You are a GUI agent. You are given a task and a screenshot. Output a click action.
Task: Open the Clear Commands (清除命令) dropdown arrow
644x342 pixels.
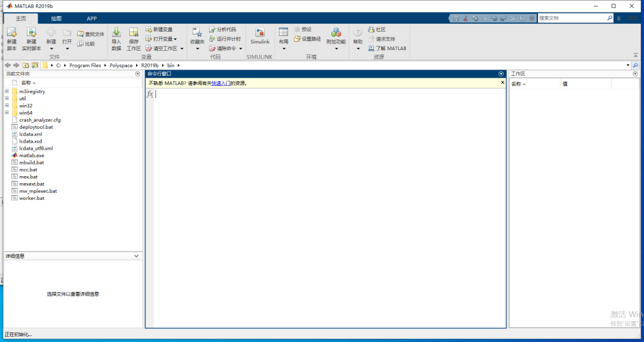[241, 48]
